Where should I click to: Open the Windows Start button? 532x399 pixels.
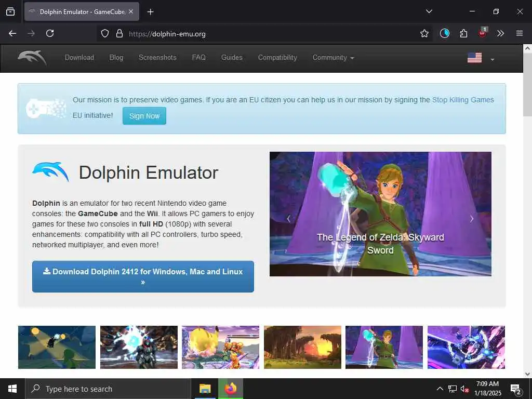tap(12, 389)
